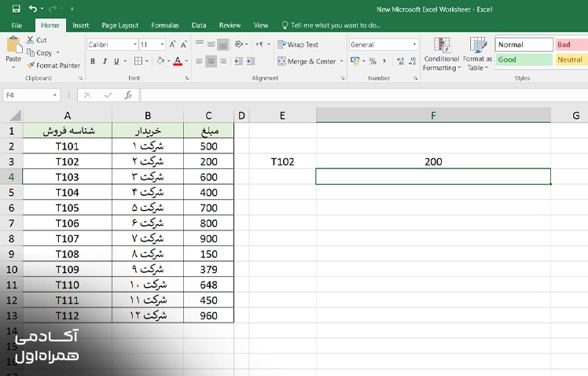588x376 pixels.
Task: Toggle Bold formatting
Action: point(93,61)
